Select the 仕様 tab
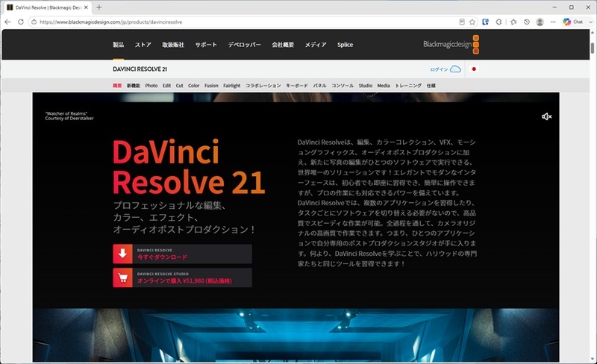 click(x=431, y=86)
